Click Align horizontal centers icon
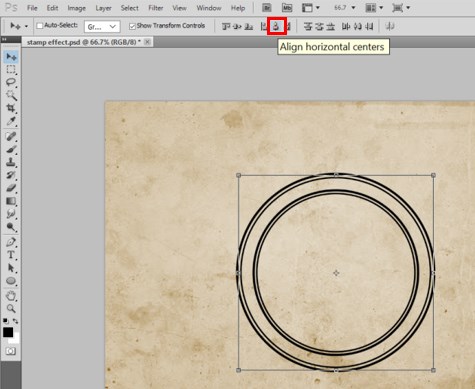This screenshot has width=475, height=389. (x=276, y=26)
